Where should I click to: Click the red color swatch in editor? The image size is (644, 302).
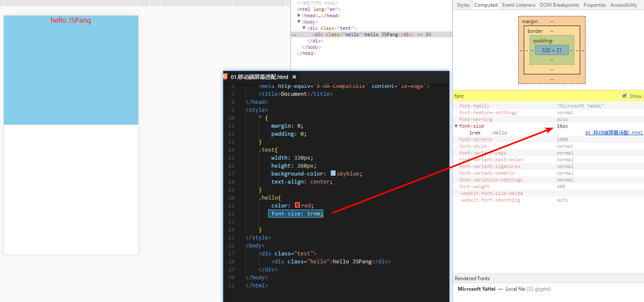click(x=297, y=205)
